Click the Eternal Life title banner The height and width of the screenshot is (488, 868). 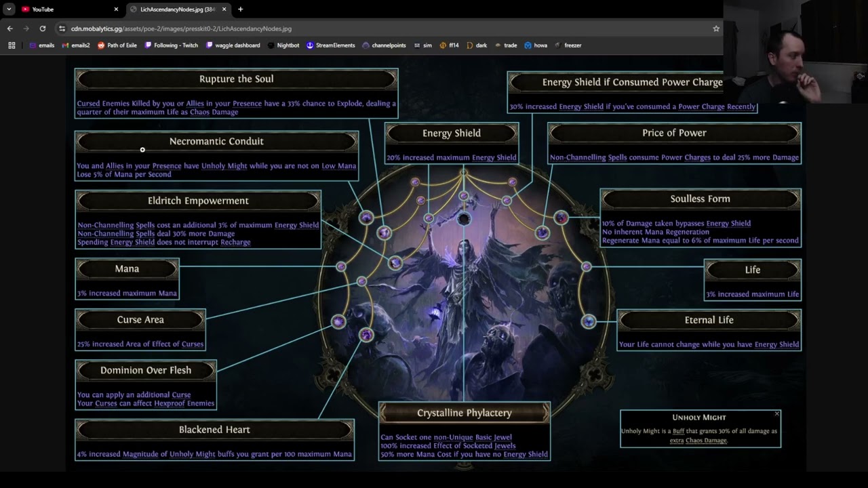pos(709,320)
